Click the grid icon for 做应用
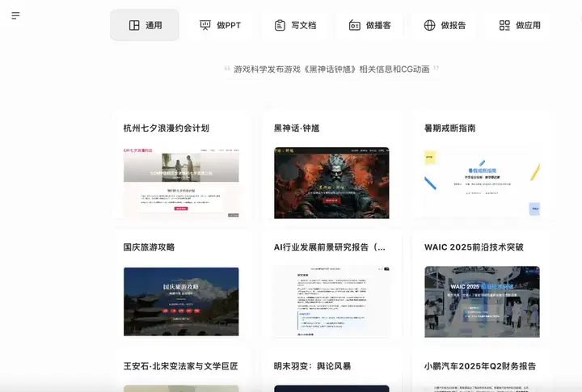This screenshot has height=392, width=582. (504, 25)
